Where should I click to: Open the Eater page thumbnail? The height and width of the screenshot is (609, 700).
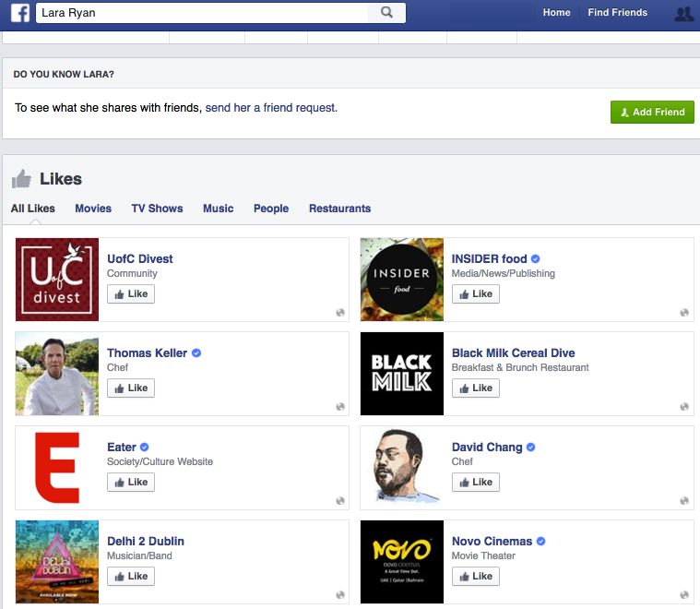pyautogui.click(x=57, y=468)
